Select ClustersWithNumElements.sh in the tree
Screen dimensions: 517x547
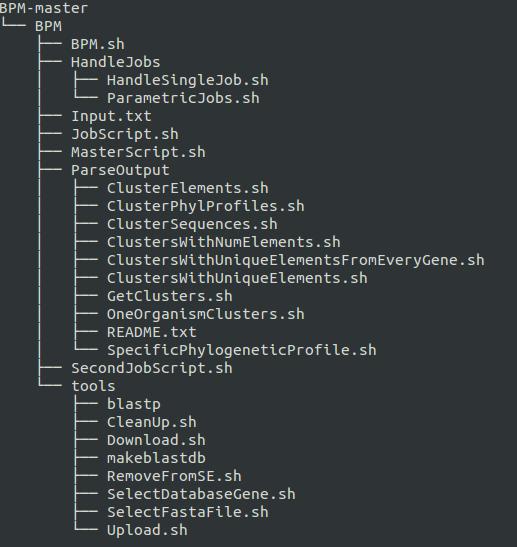click(x=224, y=242)
